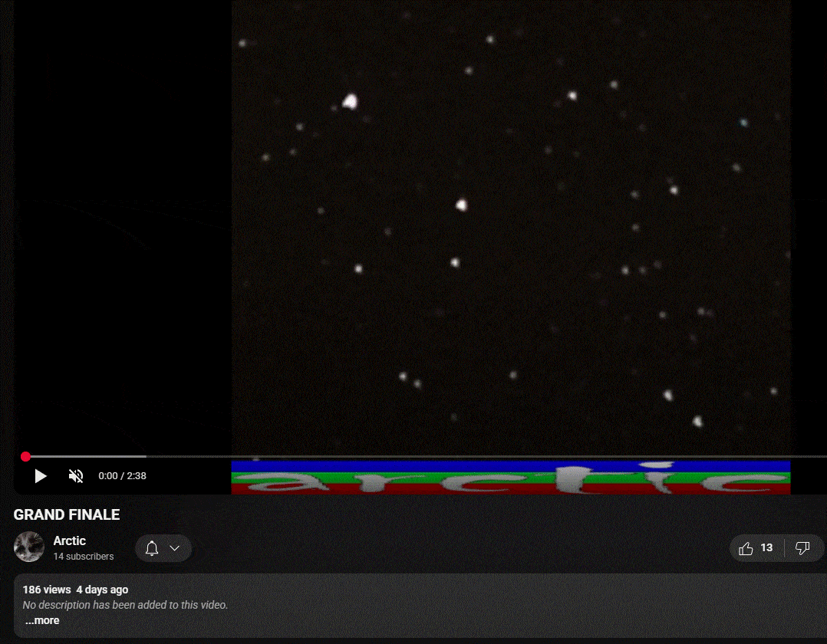Click the "arctic" striped banner in the video
This screenshot has width=827, height=644.
(510, 478)
